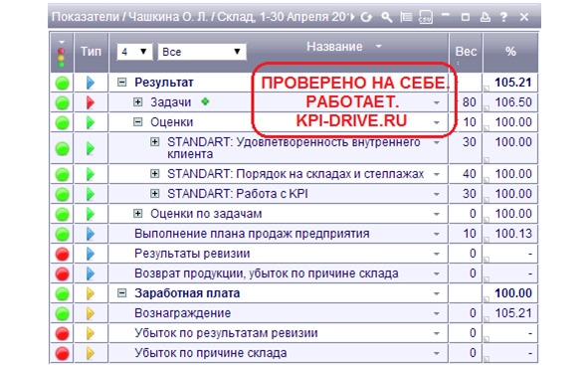Image resolution: width=588 pixels, height=365 pixels.
Task: Click the tree list view icon
Action: click(406, 17)
